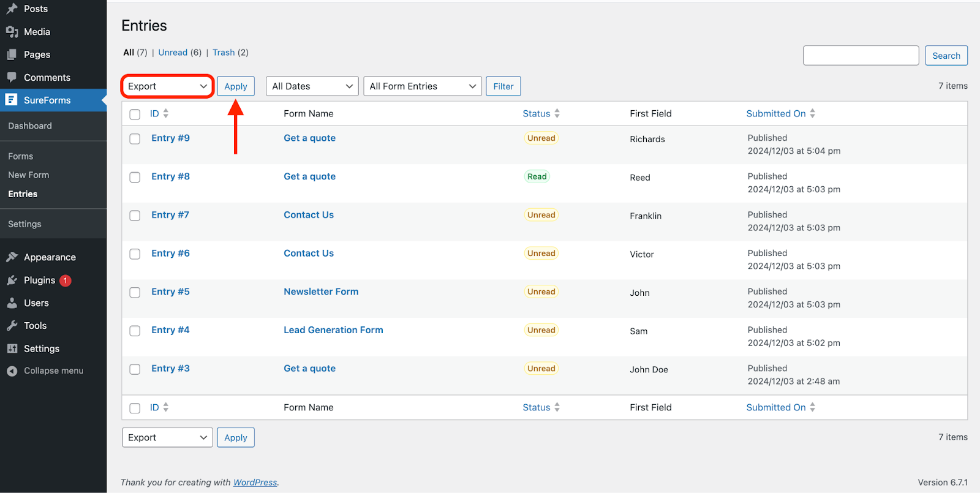
Task: Click the Collapse menu arrow icon
Action: [x=12, y=371]
